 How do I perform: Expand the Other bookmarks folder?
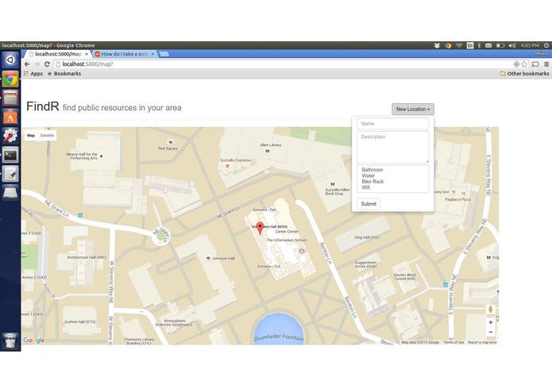click(524, 74)
